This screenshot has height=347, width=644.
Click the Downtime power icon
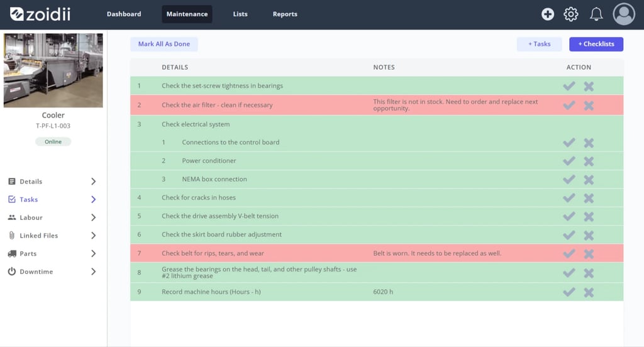coord(12,272)
